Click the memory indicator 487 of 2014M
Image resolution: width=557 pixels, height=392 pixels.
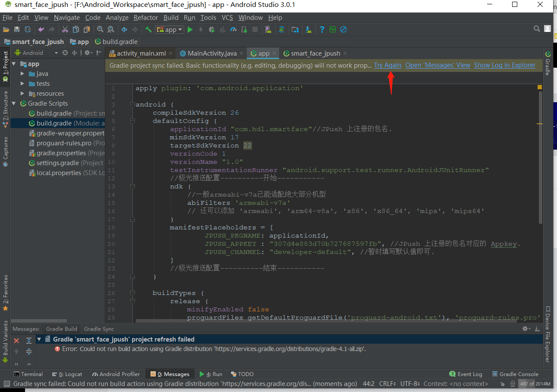(x=535, y=384)
